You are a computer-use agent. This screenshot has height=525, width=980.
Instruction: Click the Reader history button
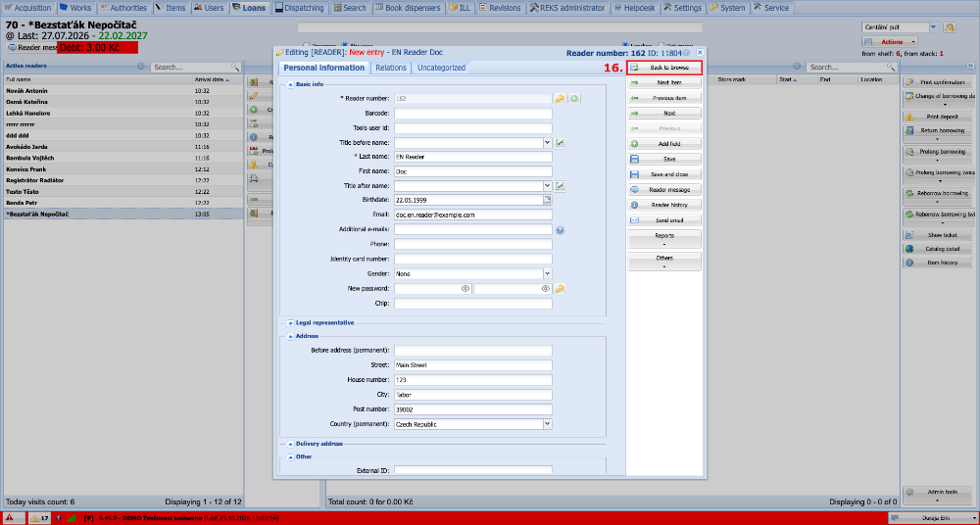(x=664, y=205)
